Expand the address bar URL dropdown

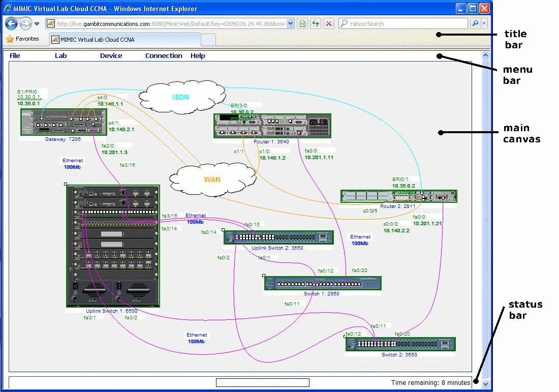click(x=290, y=24)
